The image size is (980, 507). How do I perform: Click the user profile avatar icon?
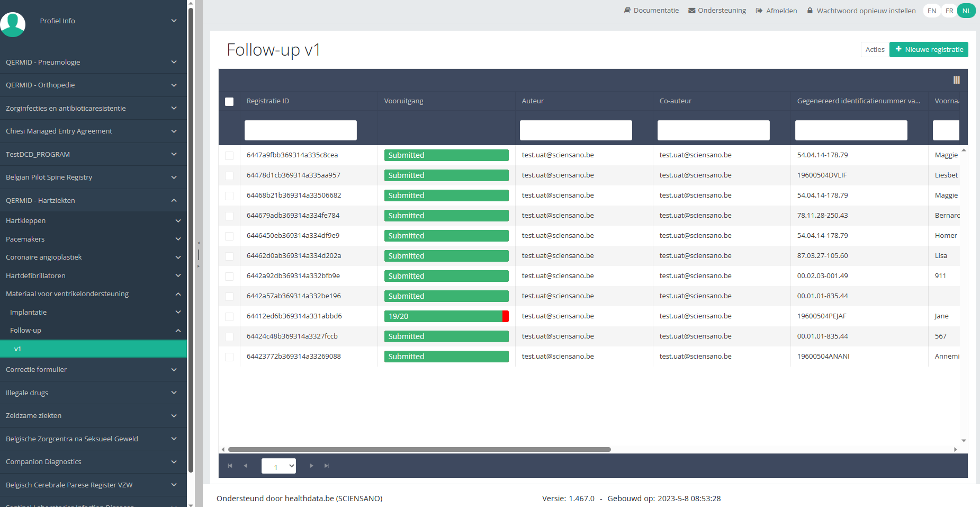click(x=13, y=24)
